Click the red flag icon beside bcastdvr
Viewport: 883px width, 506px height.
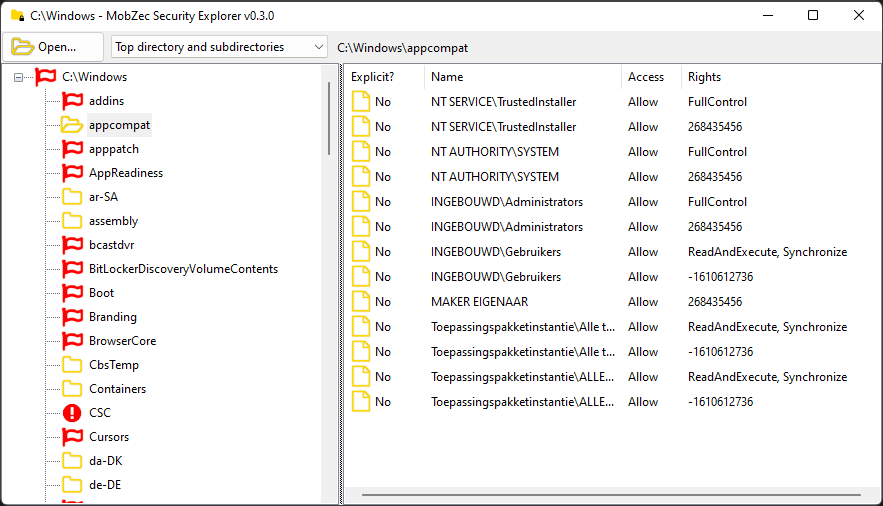[72, 245]
